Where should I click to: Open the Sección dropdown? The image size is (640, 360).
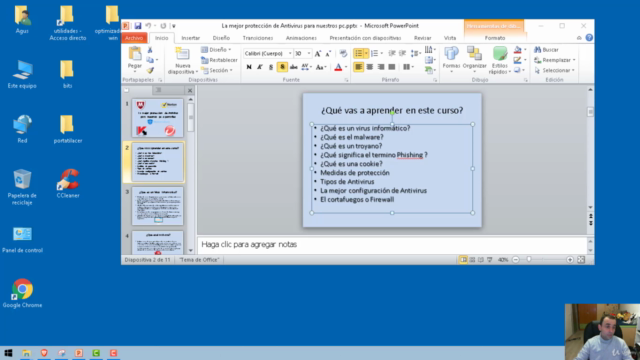(x=217, y=70)
